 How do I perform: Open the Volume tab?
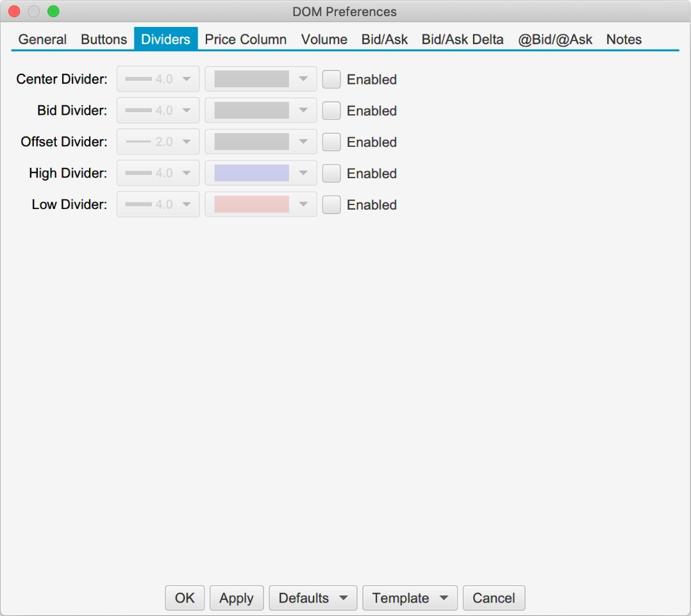click(324, 39)
